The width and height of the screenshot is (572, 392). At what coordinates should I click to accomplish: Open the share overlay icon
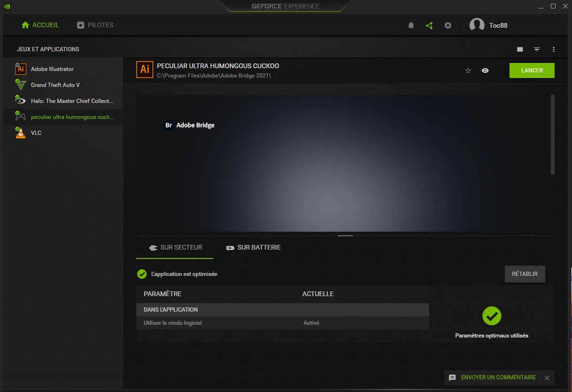click(429, 25)
